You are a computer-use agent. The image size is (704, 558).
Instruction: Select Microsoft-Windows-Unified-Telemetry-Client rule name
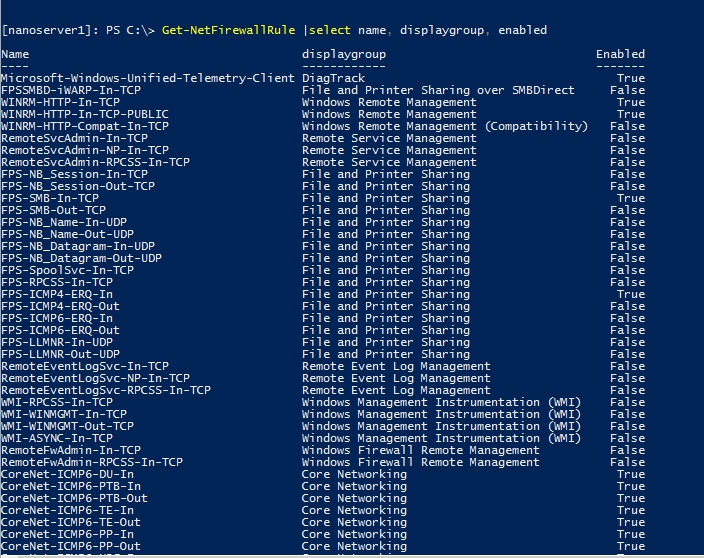pos(148,78)
